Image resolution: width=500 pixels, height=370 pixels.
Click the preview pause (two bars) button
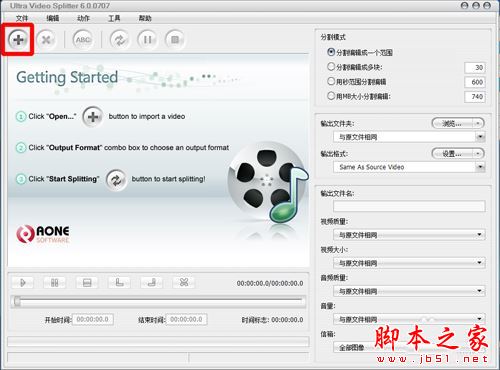(x=54, y=283)
